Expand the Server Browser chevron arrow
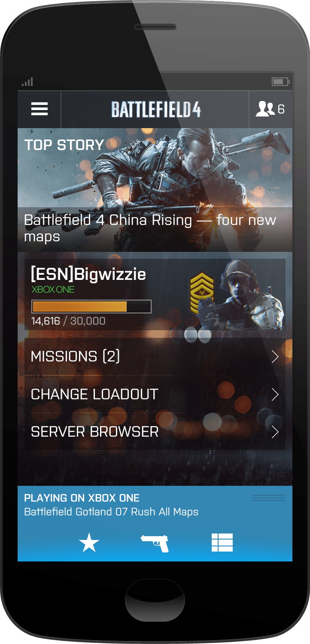 click(275, 432)
